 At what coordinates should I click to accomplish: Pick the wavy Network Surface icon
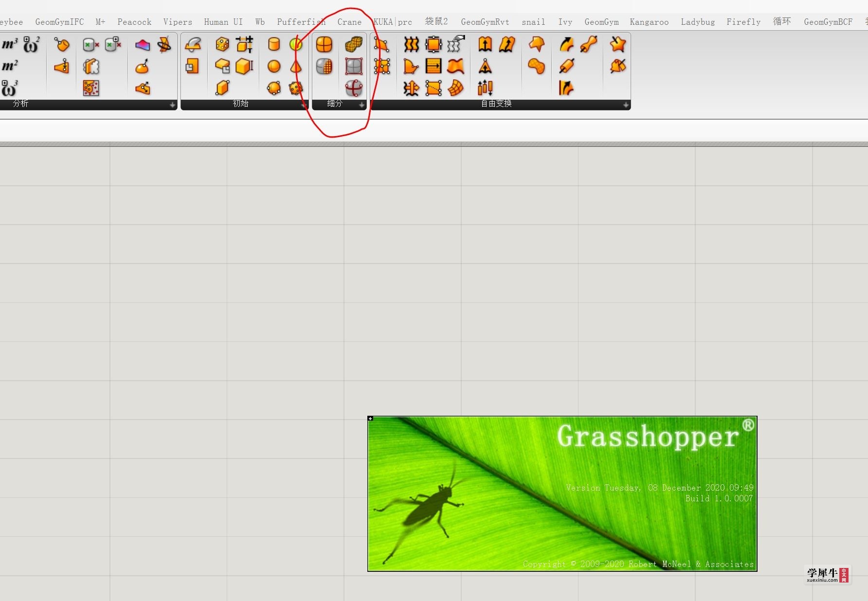click(456, 66)
